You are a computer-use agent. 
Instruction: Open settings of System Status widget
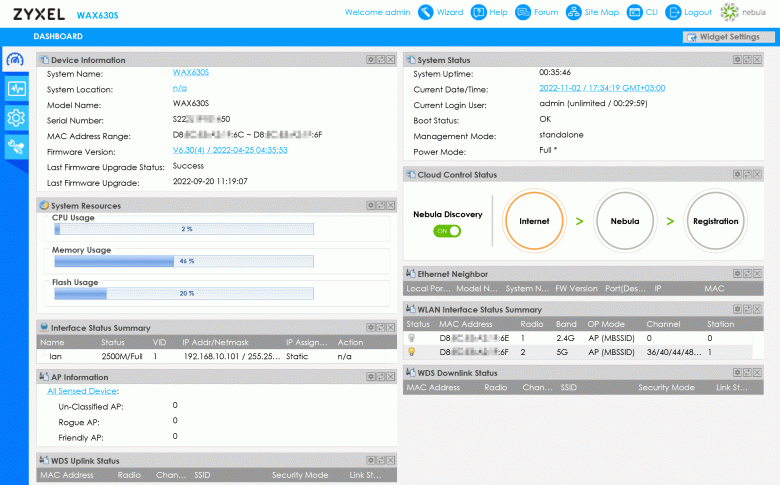click(x=737, y=60)
